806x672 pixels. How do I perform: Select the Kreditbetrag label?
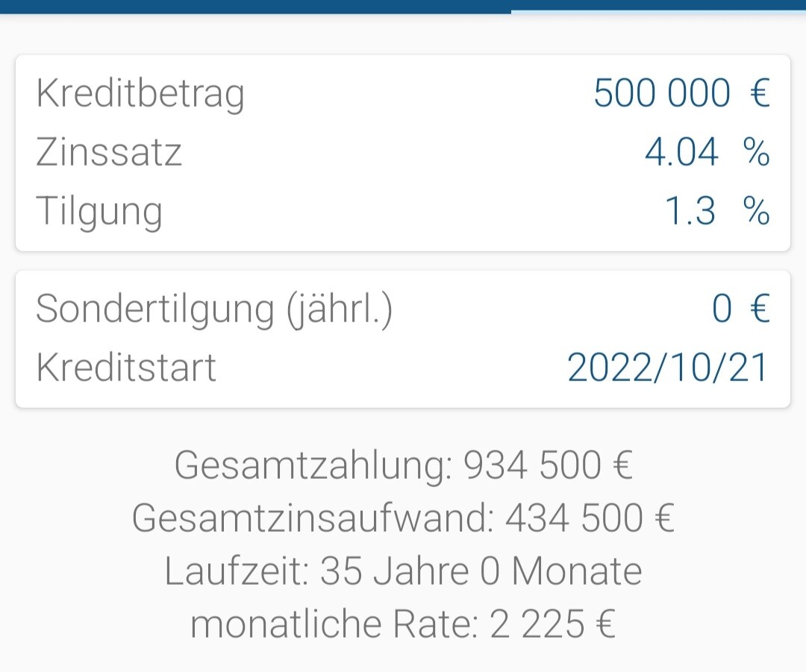(140, 94)
